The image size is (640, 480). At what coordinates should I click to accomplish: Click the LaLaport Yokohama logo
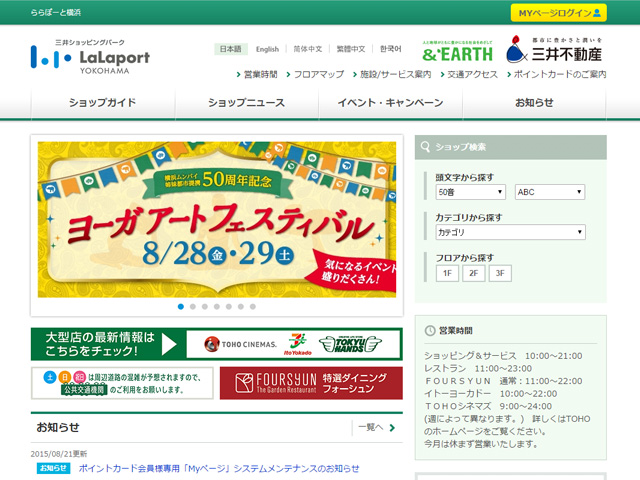(x=90, y=56)
